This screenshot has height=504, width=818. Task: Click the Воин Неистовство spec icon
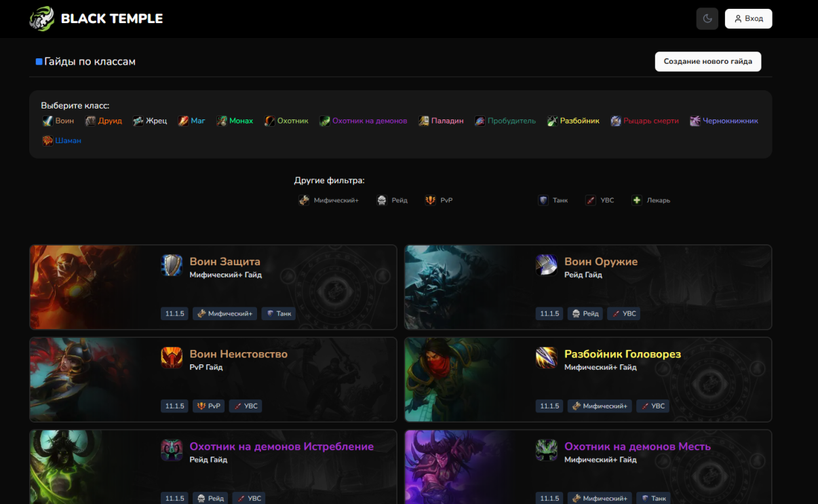coord(172,357)
